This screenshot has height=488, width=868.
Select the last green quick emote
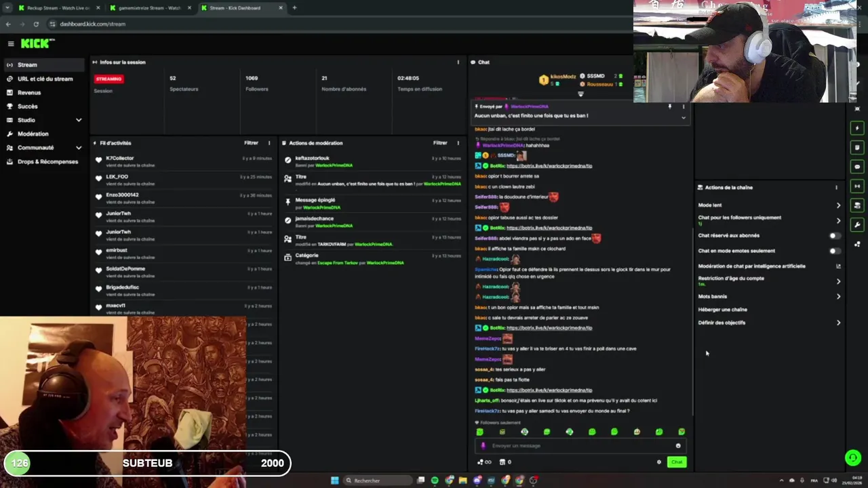click(x=682, y=432)
